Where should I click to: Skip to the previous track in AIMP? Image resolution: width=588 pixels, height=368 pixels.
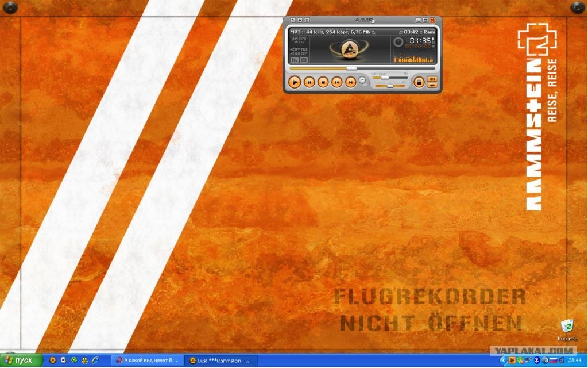[336, 82]
